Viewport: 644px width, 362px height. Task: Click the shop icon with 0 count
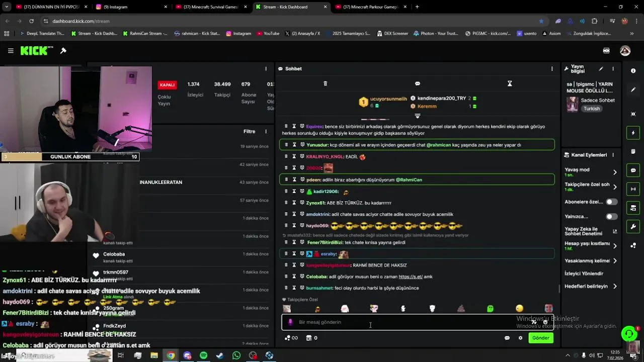tap(311, 338)
